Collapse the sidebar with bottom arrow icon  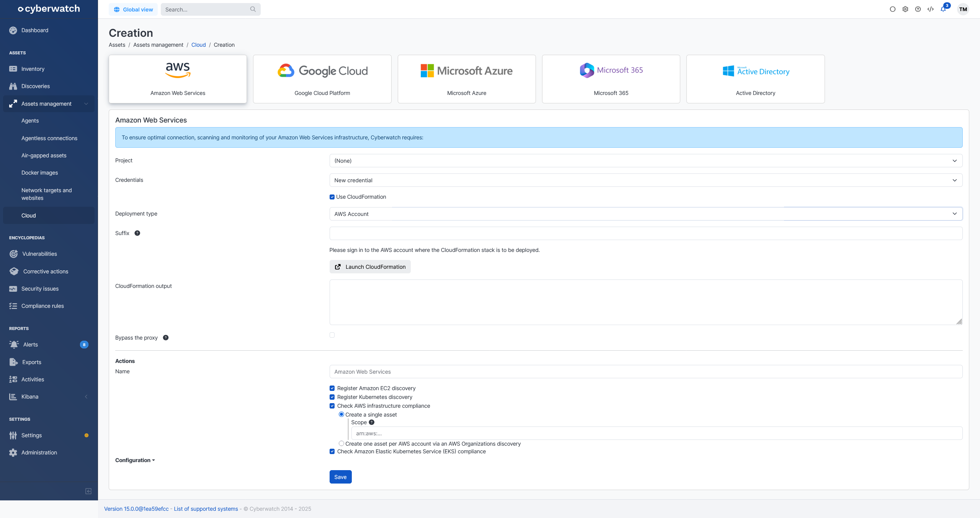tap(88, 491)
